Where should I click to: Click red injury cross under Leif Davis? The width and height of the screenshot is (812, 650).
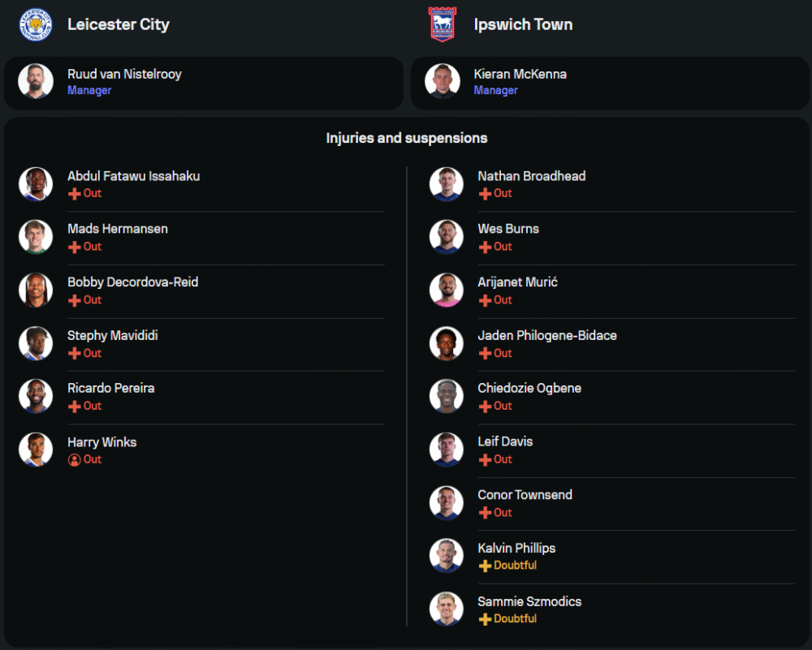point(485,460)
